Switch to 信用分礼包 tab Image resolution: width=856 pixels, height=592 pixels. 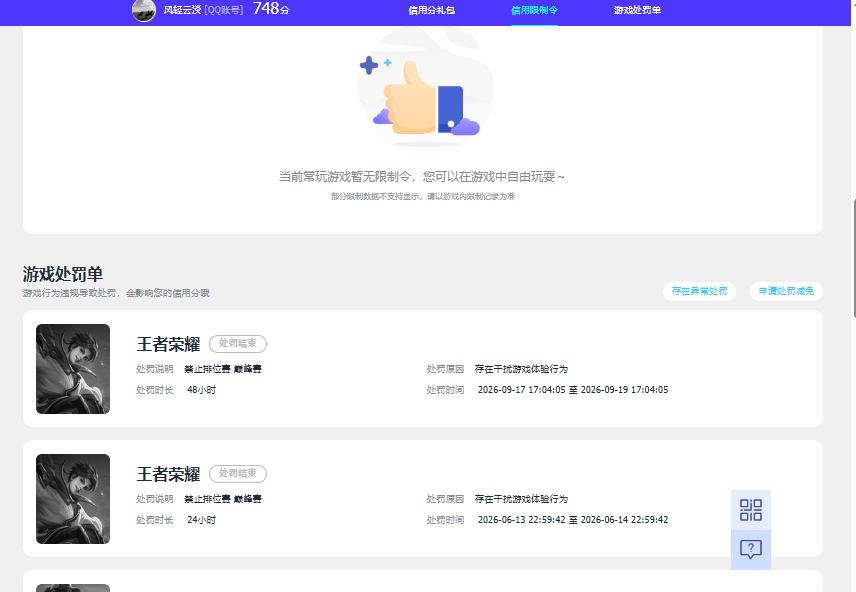[431, 10]
